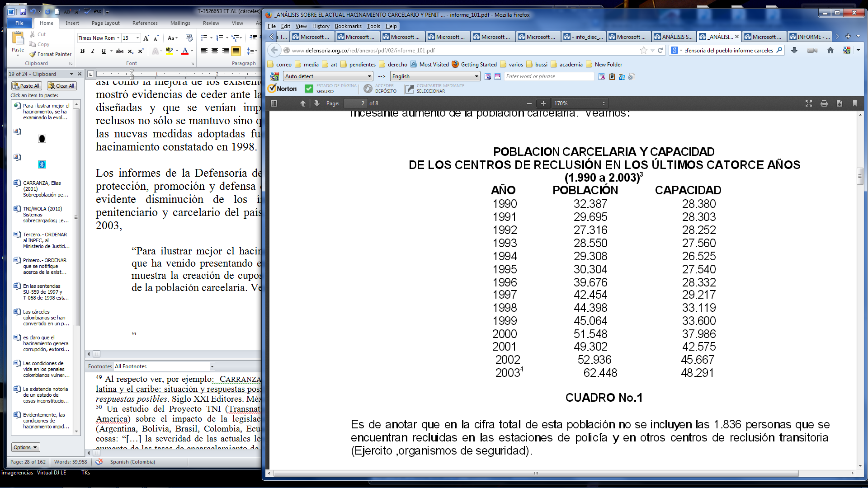Image resolution: width=868 pixels, height=488 pixels.
Task: Reload the page in Firefox
Action: point(660,51)
